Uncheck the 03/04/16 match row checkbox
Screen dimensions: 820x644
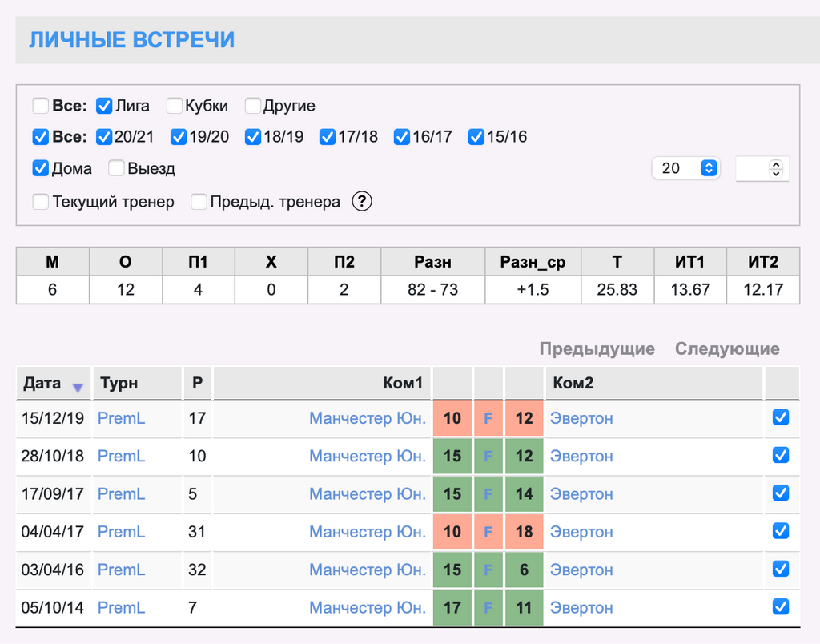[x=781, y=569]
